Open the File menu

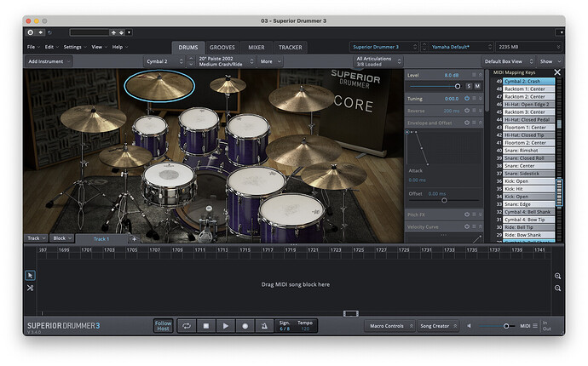click(x=33, y=47)
